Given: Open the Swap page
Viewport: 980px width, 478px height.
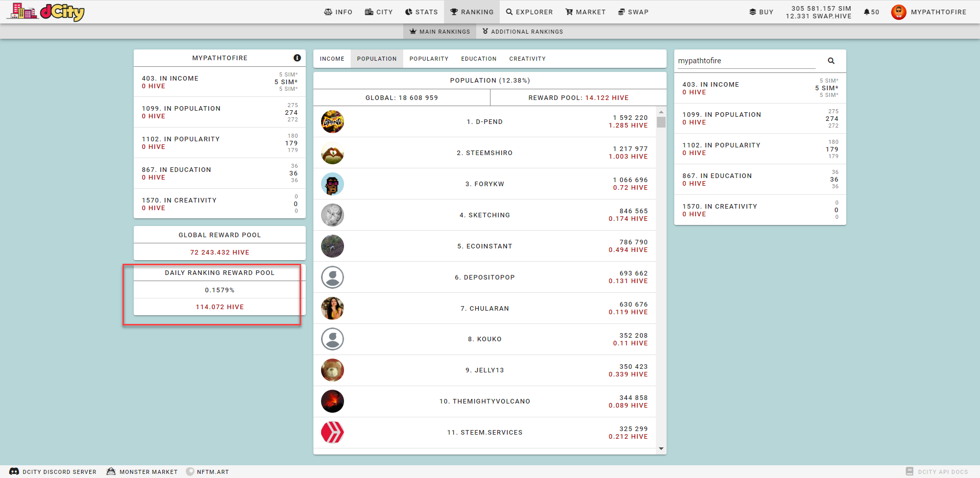Looking at the screenshot, I should [633, 12].
